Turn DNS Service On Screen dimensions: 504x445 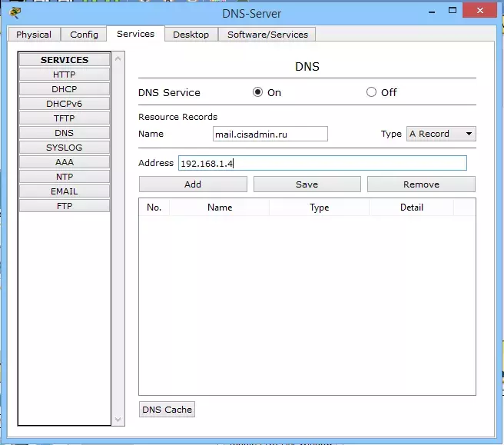click(257, 92)
